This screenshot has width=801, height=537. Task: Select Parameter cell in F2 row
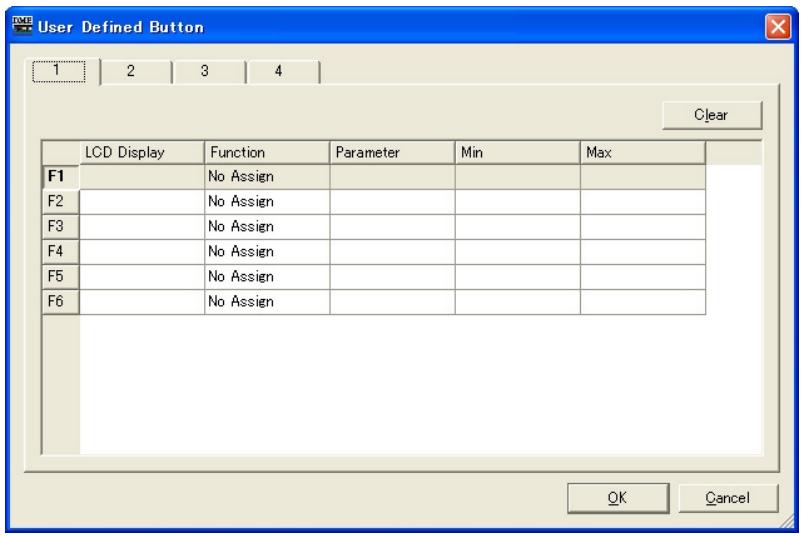(x=392, y=202)
